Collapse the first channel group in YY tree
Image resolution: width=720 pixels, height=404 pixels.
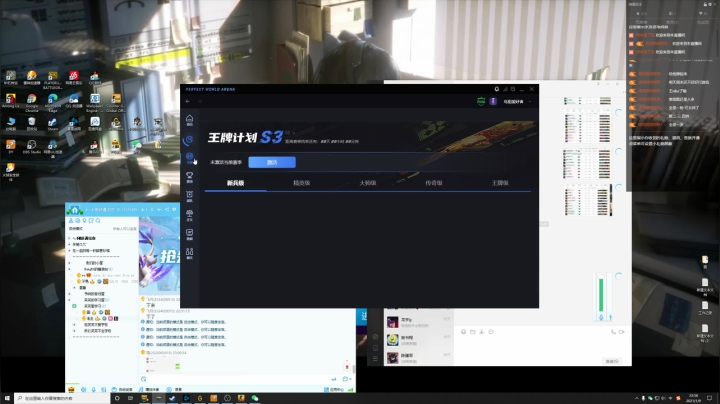[69, 238]
